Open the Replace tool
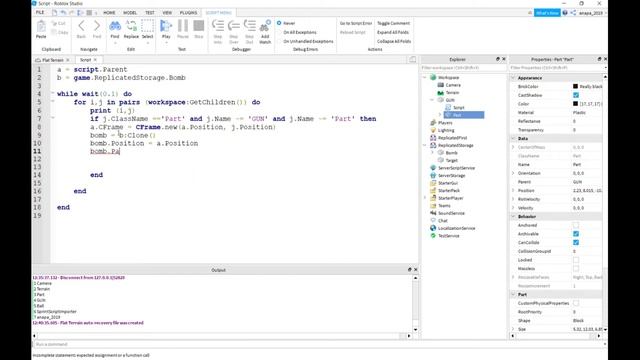The image size is (640, 360). coord(131,26)
